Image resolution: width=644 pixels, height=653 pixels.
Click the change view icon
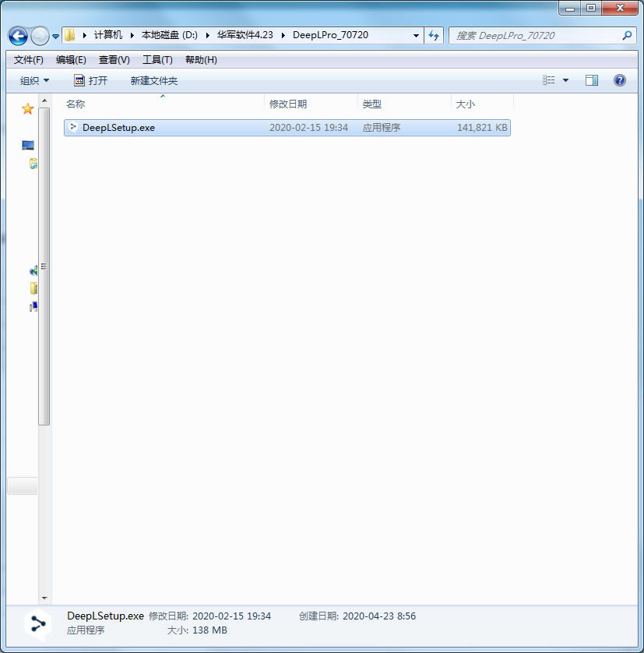tap(549, 80)
